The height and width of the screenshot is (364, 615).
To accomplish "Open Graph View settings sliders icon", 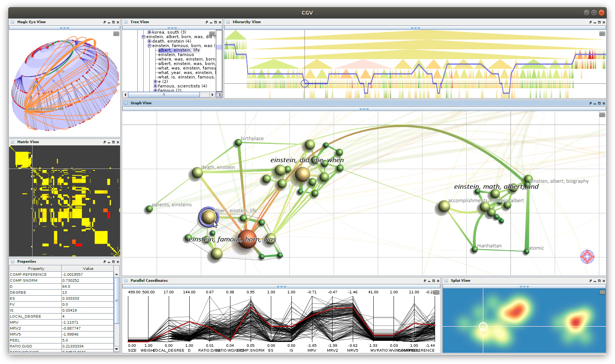I will point(602,115).
